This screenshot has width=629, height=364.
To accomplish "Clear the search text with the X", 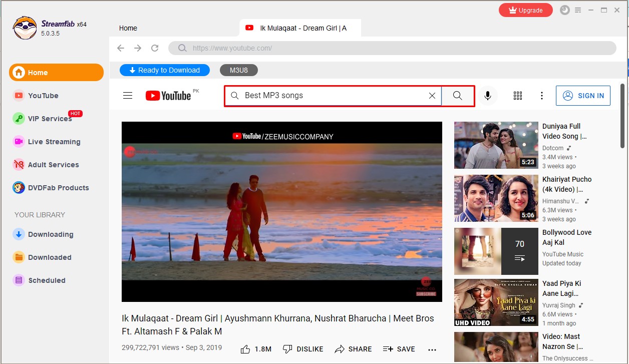I will (432, 96).
